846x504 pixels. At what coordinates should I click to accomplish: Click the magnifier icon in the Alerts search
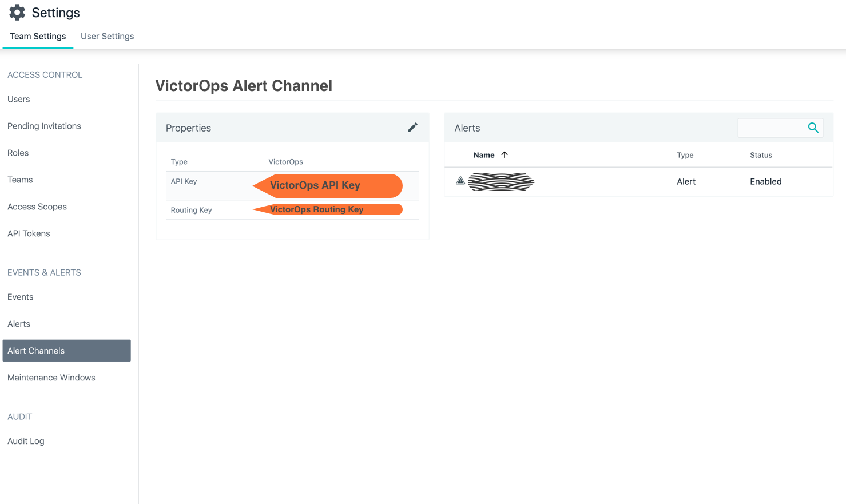813,128
